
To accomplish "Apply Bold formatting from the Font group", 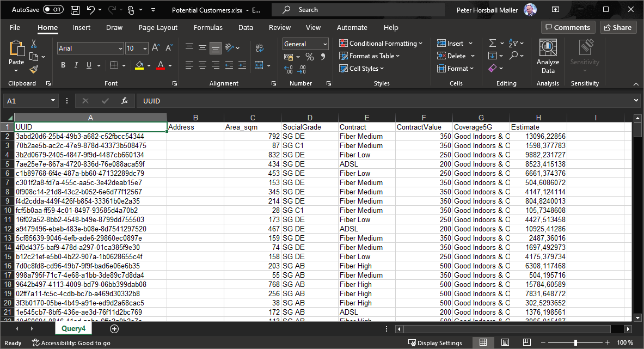I will [x=63, y=65].
